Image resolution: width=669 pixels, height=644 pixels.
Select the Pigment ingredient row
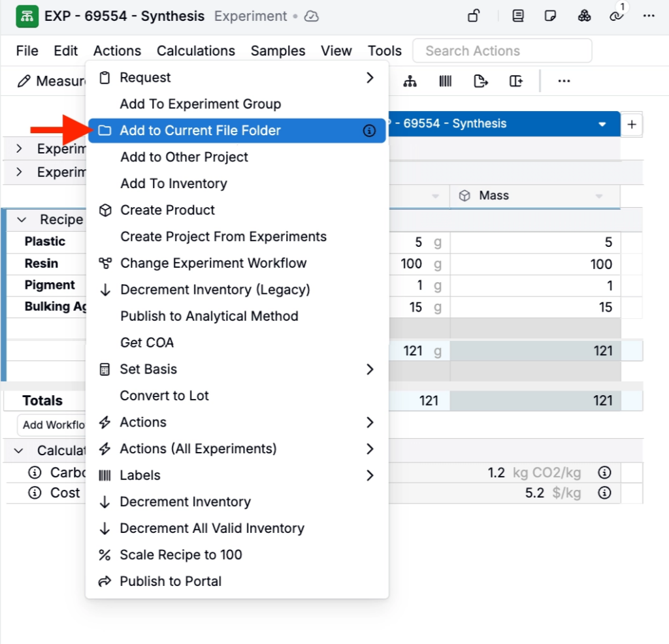[46, 285]
